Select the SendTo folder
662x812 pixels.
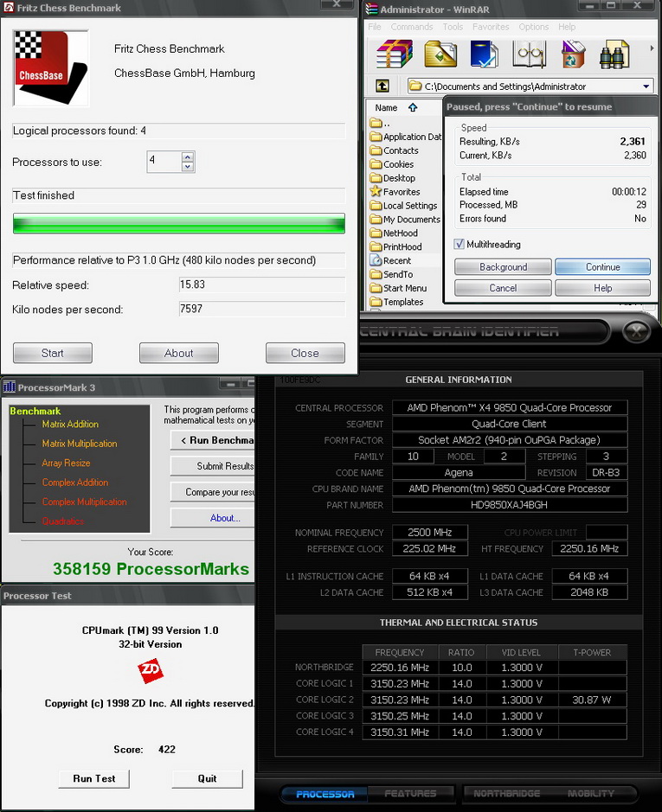(392, 274)
